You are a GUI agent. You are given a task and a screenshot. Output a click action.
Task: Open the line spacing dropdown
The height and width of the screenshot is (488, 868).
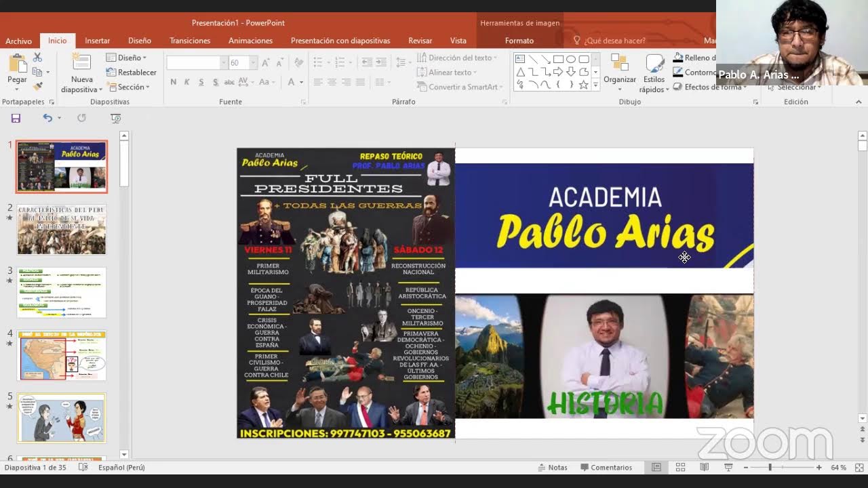tap(403, 62)
